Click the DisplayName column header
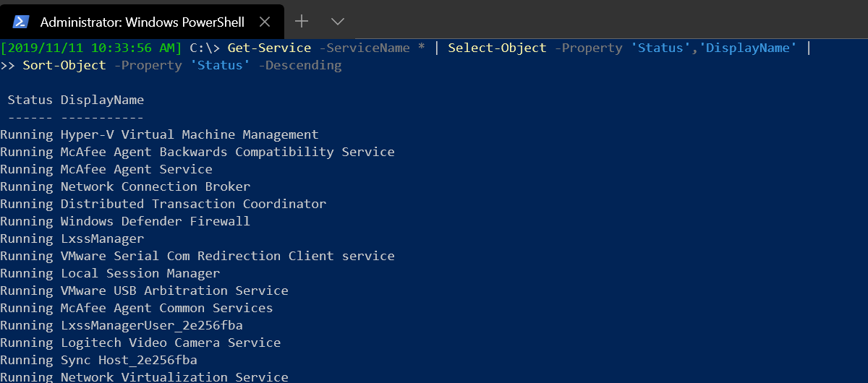Screen dimensions: 868x383 102,100
